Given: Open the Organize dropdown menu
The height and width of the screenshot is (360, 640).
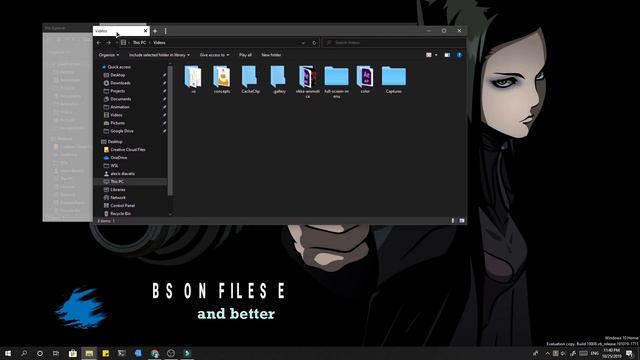Looking at the screenshot, I should pyautogui.click(x=109, y=55).
